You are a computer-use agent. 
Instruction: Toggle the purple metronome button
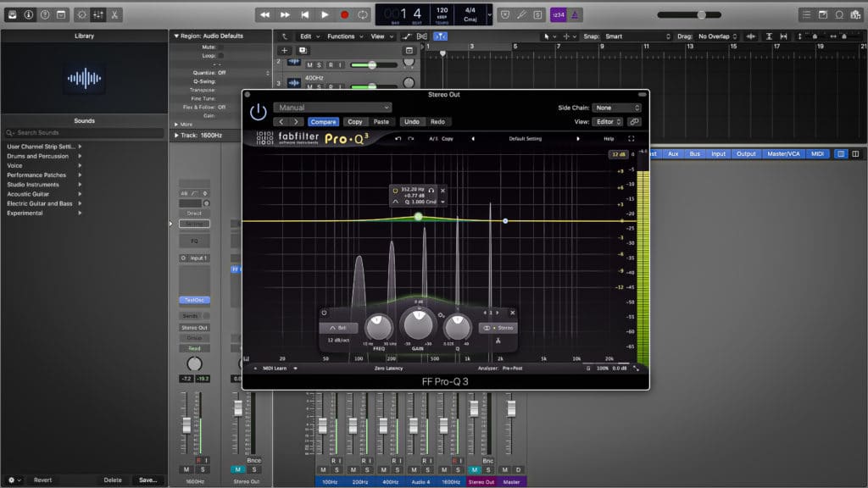coord(575,15)
